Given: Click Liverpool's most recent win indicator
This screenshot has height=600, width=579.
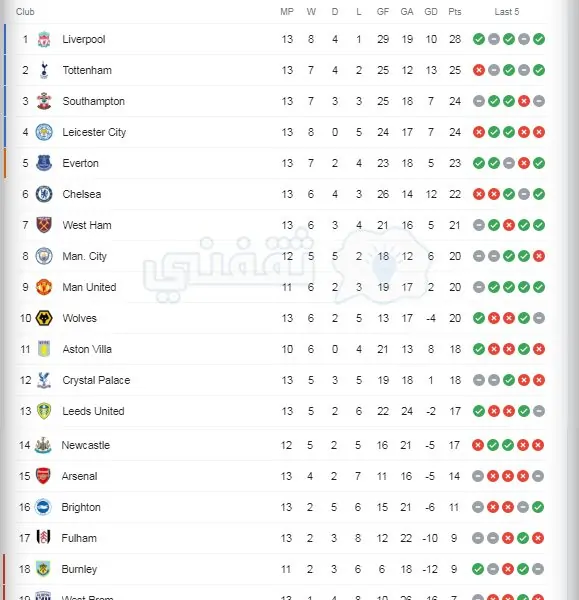Looking at the screenshot, I should [539, 39].
